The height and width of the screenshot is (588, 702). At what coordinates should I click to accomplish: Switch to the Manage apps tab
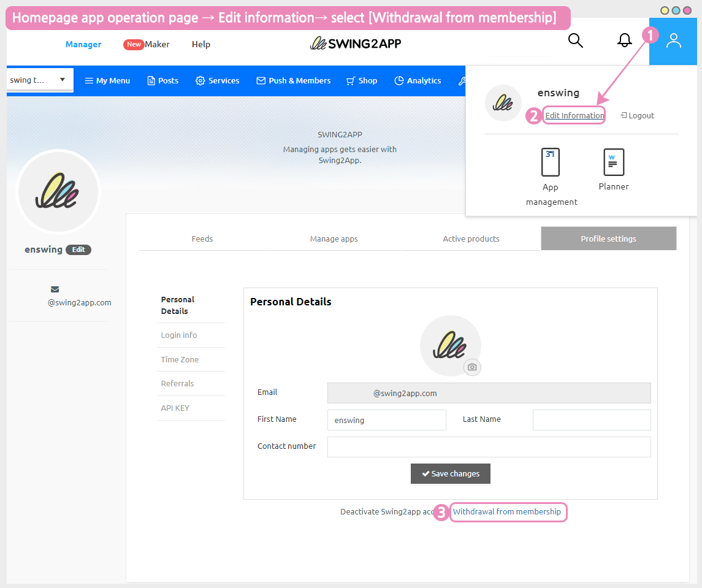tap(334, 239)
